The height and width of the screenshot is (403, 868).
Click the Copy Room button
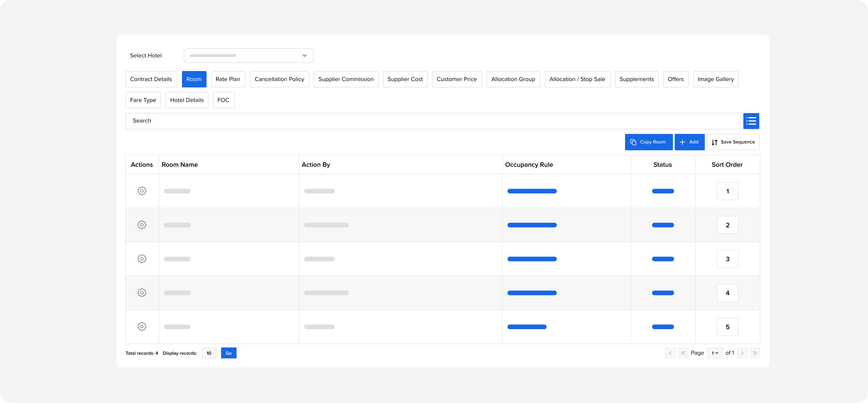click(x=648, y=142)
